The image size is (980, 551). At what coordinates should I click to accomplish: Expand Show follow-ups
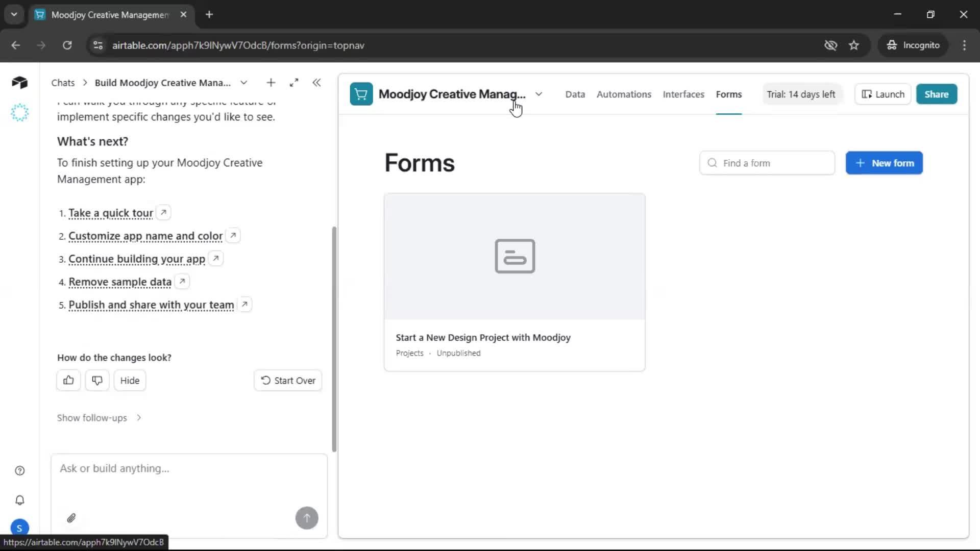[x=99, y=417]
